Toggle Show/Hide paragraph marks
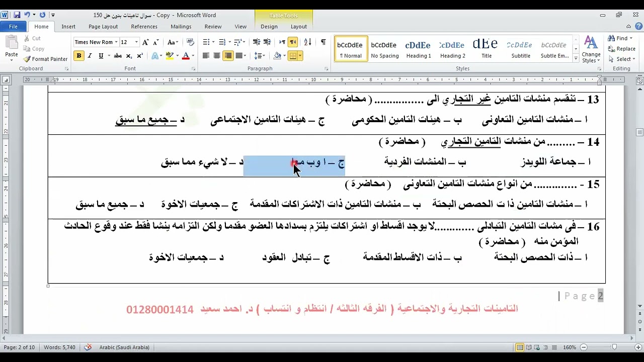644x362 pixels. click(x=323, y=42)
